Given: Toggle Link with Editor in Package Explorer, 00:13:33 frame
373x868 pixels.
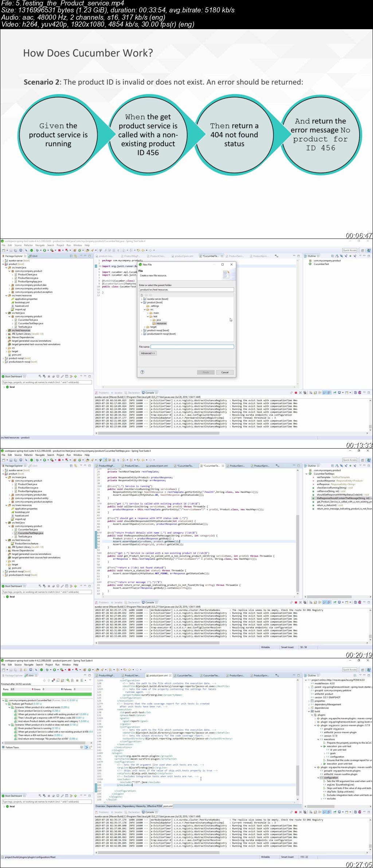Looking at the screenshot, I should point(75,256).
